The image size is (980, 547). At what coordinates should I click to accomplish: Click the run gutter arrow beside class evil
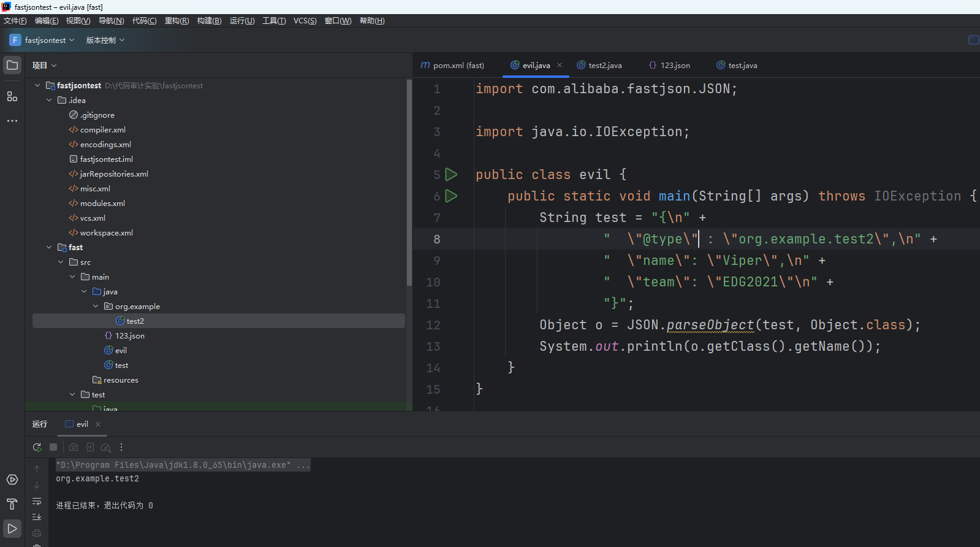pyautogui.click(x=451, y=175)
